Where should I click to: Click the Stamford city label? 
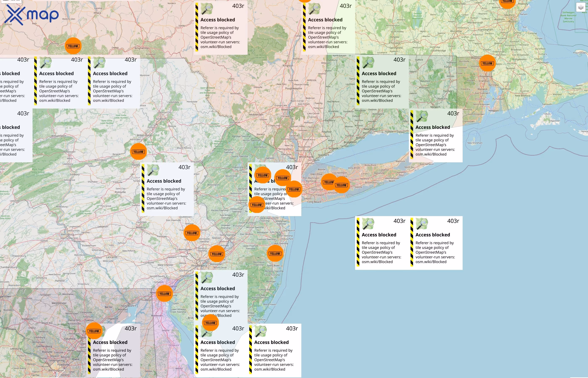(323, 155)
